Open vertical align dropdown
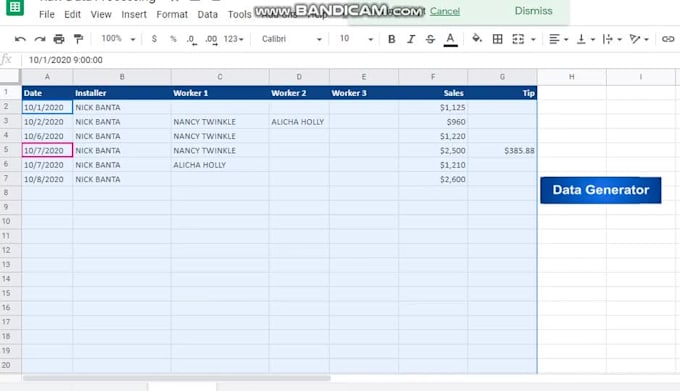 click(x=585, y=39)
